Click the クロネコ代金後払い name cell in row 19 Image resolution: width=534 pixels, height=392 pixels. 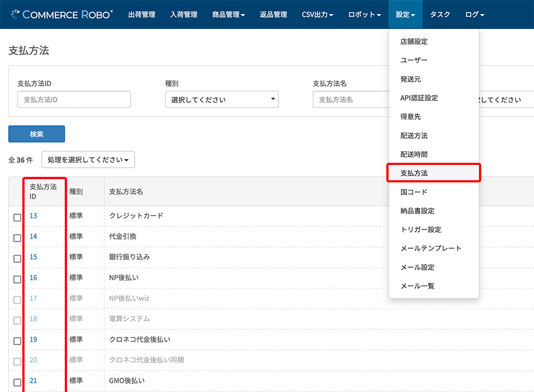tap(139, 340)
